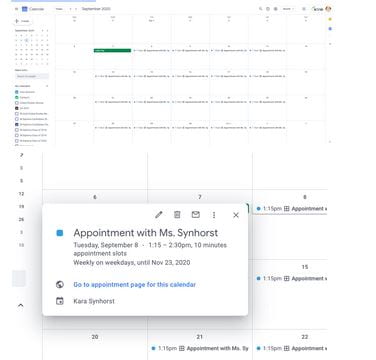The width and height of the screenshot is (376, 360).
Task: Email guests with the envelope icon
Action: pos(196,215)
